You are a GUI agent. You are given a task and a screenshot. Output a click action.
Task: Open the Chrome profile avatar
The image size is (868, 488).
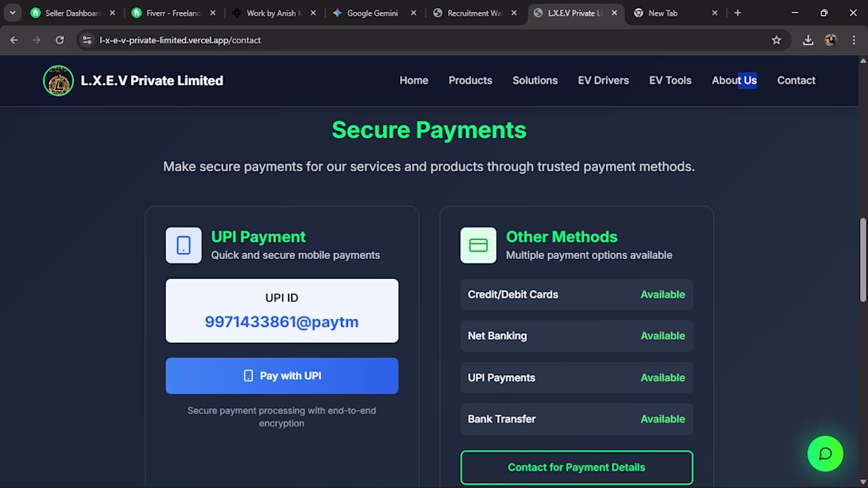tap(831, 40)
